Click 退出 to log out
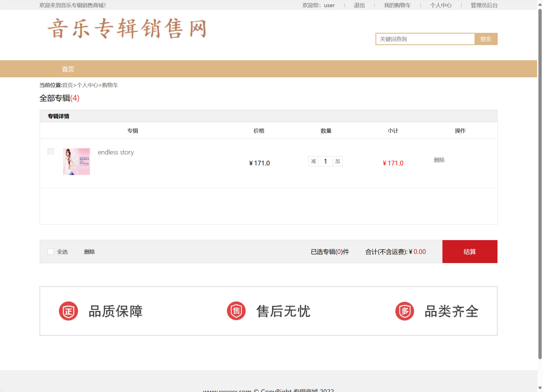The width and height of the screenshot is (543, 392). coord(359,5)
